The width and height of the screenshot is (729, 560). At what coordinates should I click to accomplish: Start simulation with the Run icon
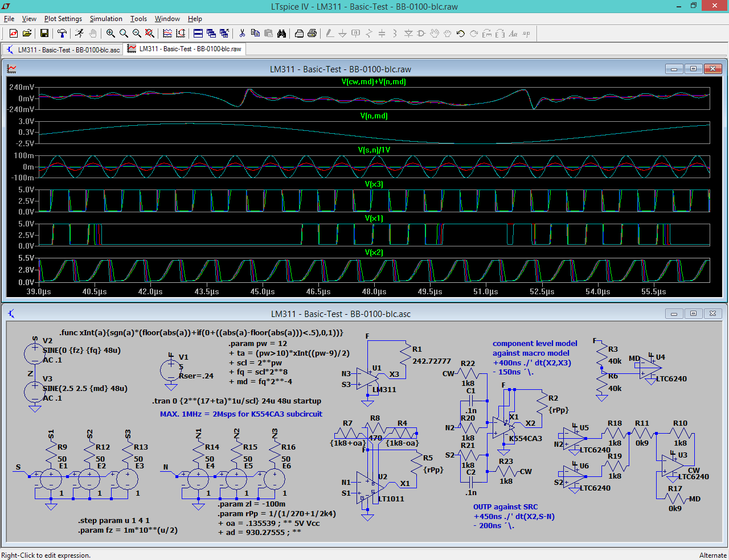tap(79, 34)
